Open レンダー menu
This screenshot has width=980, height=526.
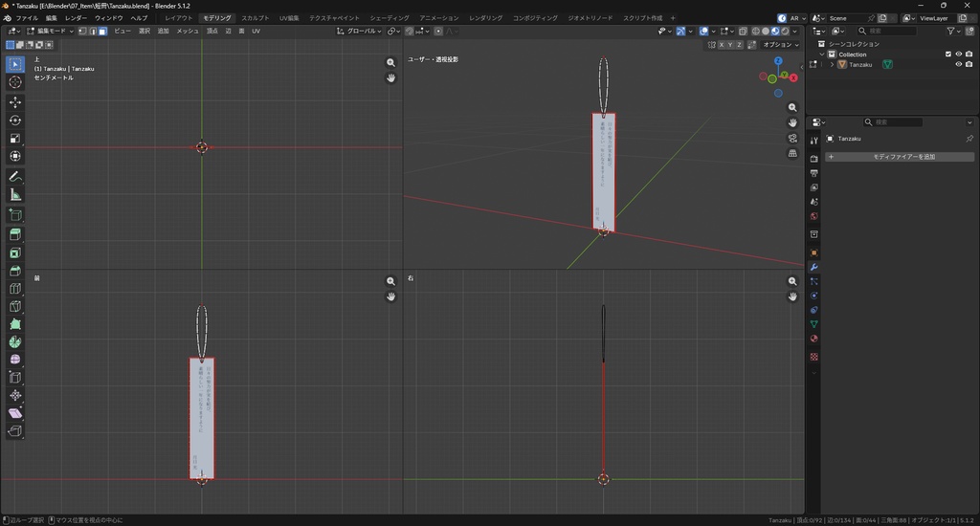click(x=76, y=18)
